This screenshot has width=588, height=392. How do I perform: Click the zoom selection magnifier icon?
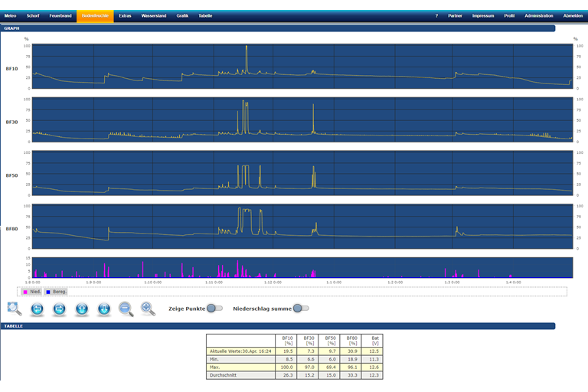coord(14,309)
